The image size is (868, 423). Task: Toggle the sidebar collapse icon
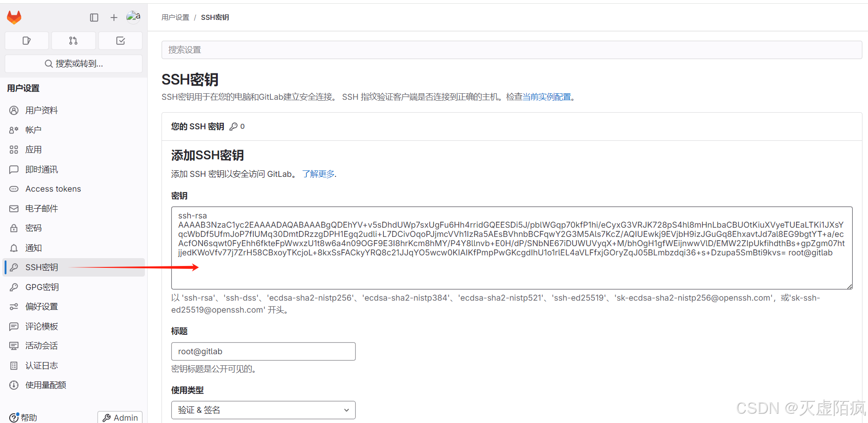94,18
